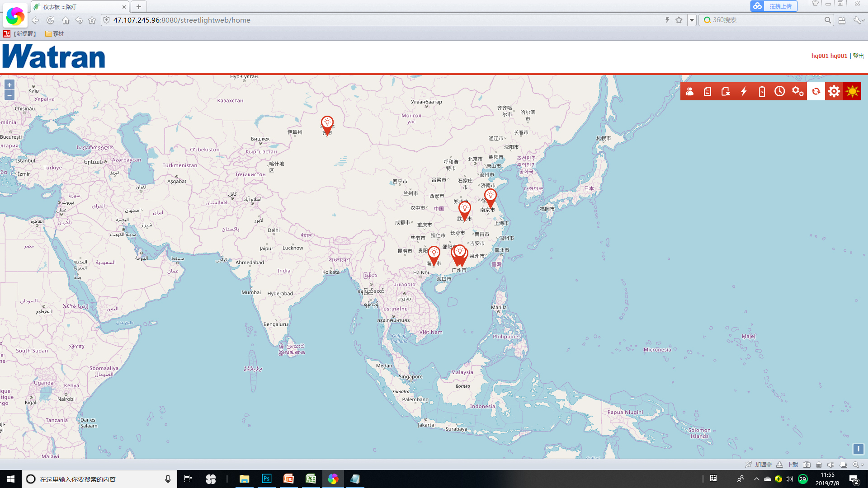
Task: Click the 登出 logout link
Action: [858, 56]
